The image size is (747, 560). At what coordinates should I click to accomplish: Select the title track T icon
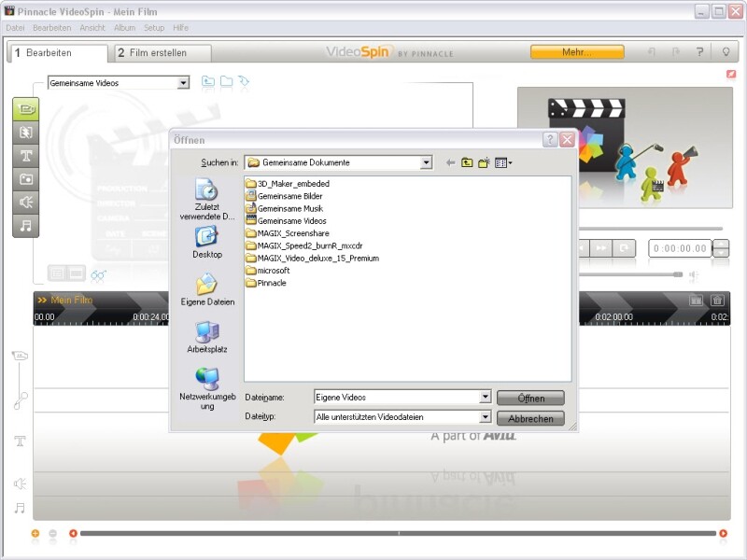[20, 441]
